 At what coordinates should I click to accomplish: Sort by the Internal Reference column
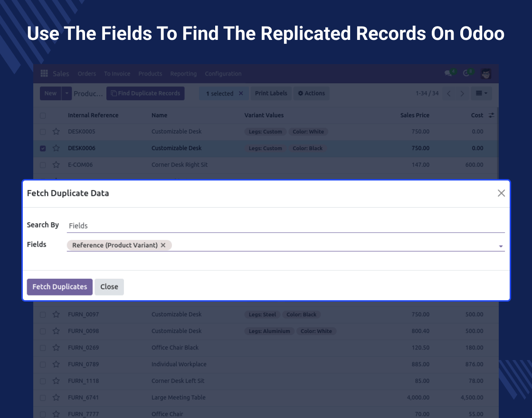click(x=93, y=115)
